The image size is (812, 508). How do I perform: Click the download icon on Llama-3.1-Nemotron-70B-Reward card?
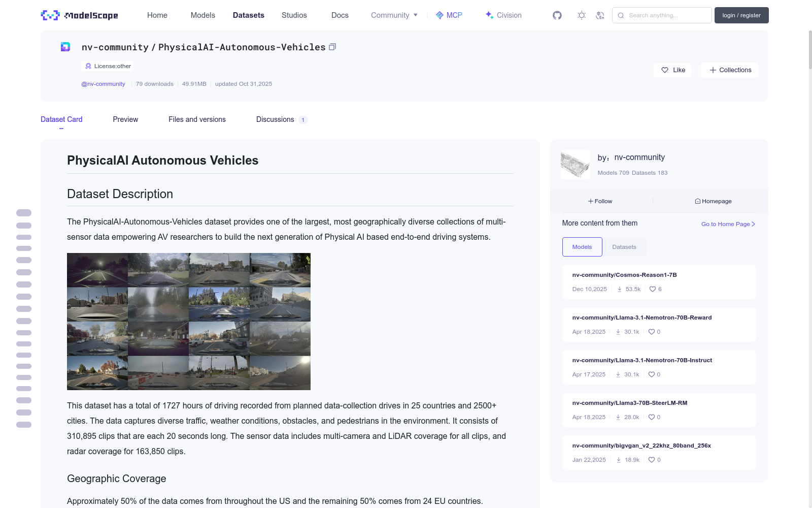(x=618, y=332)
